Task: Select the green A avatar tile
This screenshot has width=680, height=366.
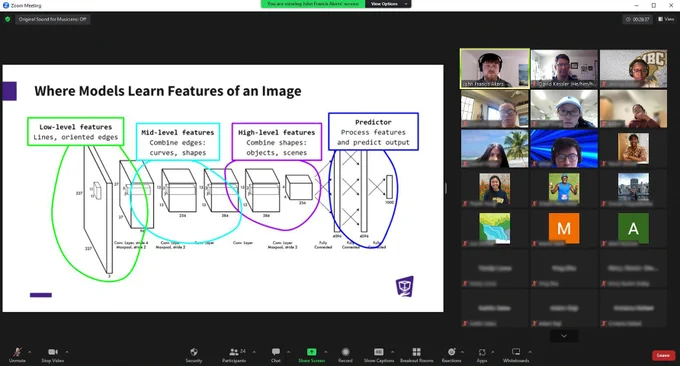Action: [633, 228]
